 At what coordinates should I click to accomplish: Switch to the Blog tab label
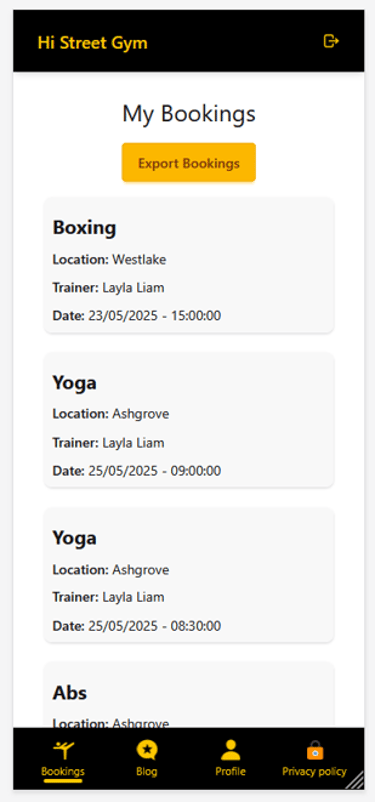coord(147,771)
